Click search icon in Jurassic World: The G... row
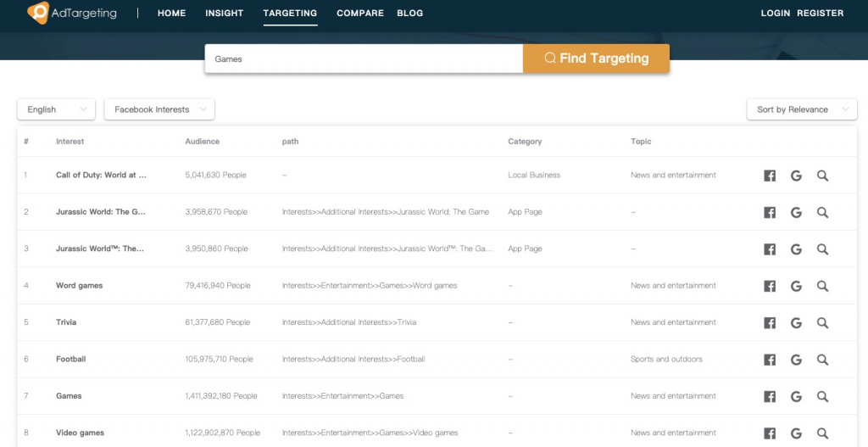The image size is (868, 447). [822, 212]
